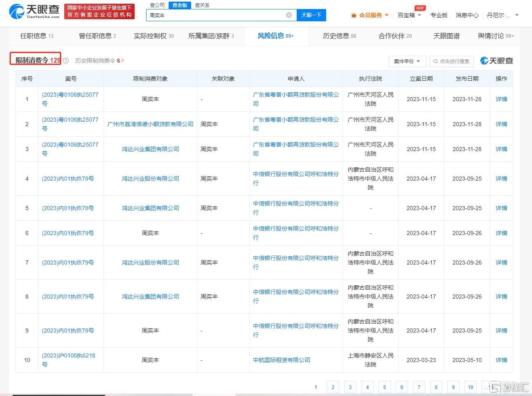
Task: Open 详情 for row 10
Action: 501,360
